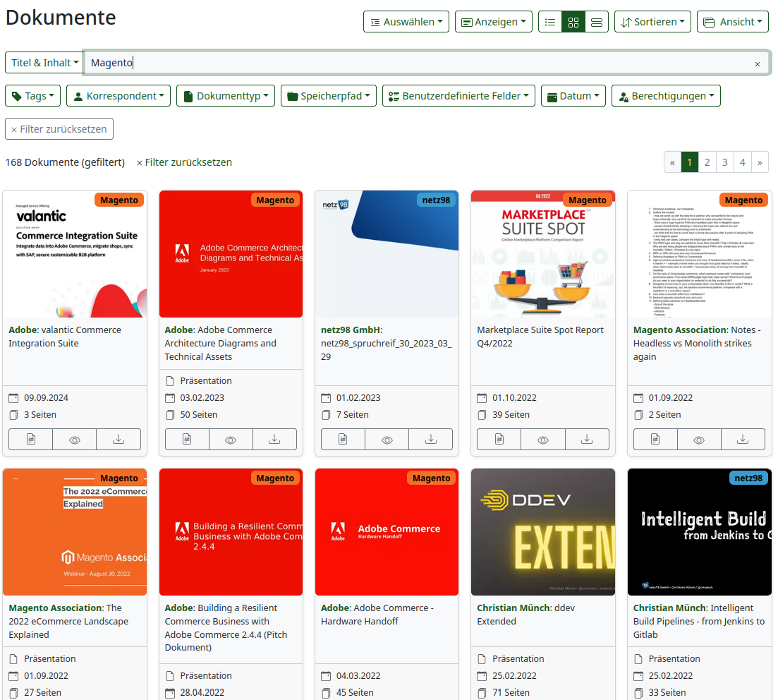Image resolution: width=778 pixels, height=700 pixels.
Task: Go to next results page arrow
Action: click(x=760, y=162)
